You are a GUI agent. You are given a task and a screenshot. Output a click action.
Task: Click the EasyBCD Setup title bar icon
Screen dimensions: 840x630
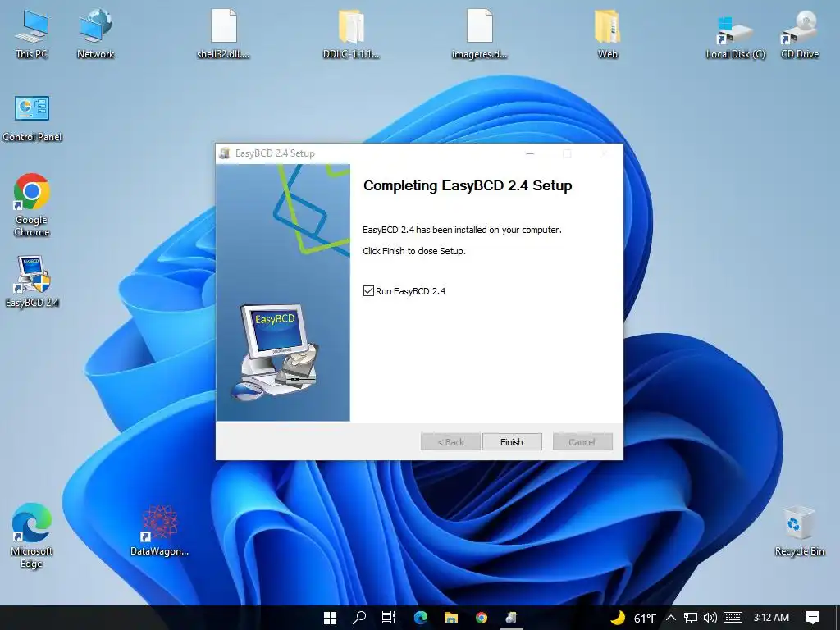click(x=225, y=153)
